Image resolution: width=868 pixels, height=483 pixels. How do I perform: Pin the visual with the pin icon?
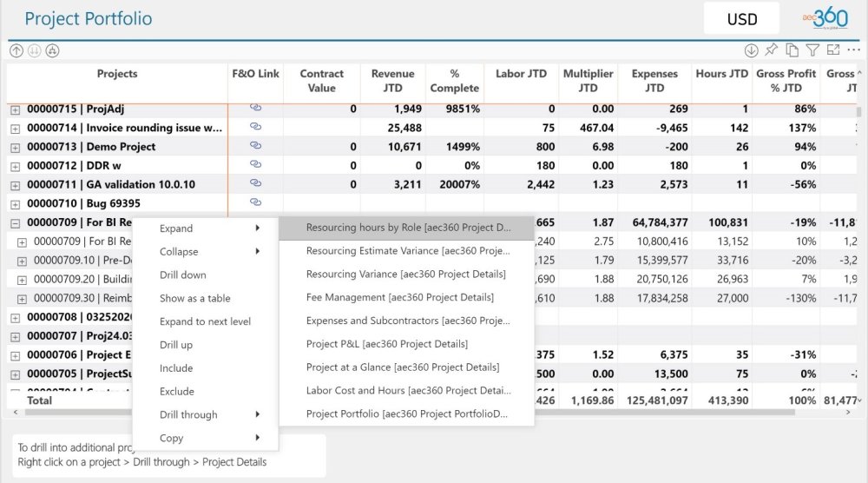(x=771, y=50)
